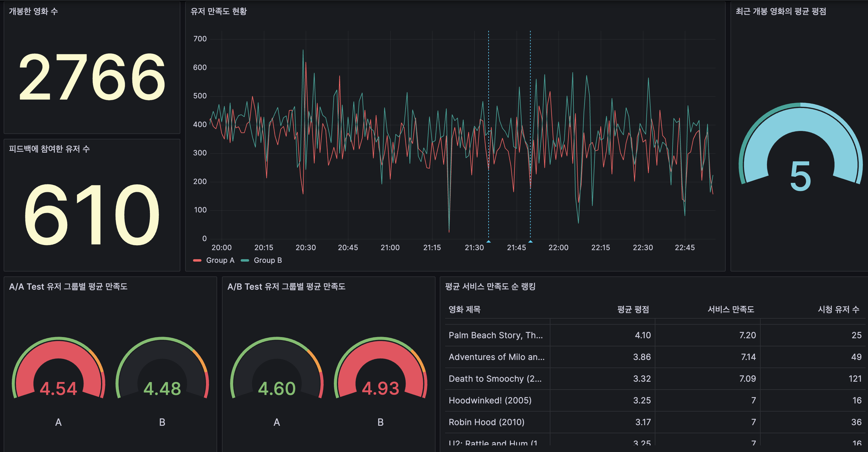Click the first annotation marker triangle near 21:30
This screenshot has width=868, height=452.
tap(488, 241)
